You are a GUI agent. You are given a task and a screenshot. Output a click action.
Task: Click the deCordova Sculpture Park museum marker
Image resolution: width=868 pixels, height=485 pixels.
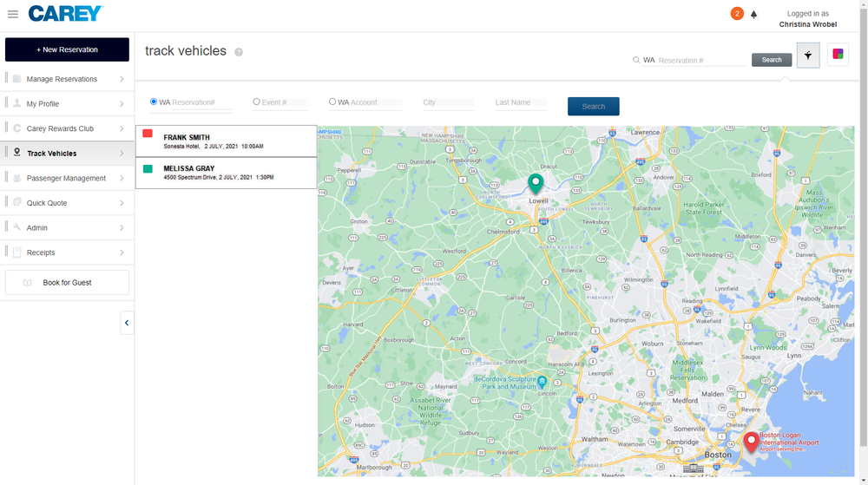[542, 381]
